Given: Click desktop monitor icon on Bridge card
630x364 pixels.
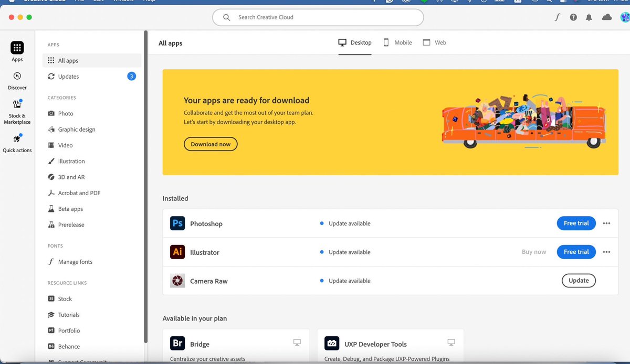Looking at the screenshot, I should [x=297, y=342].
